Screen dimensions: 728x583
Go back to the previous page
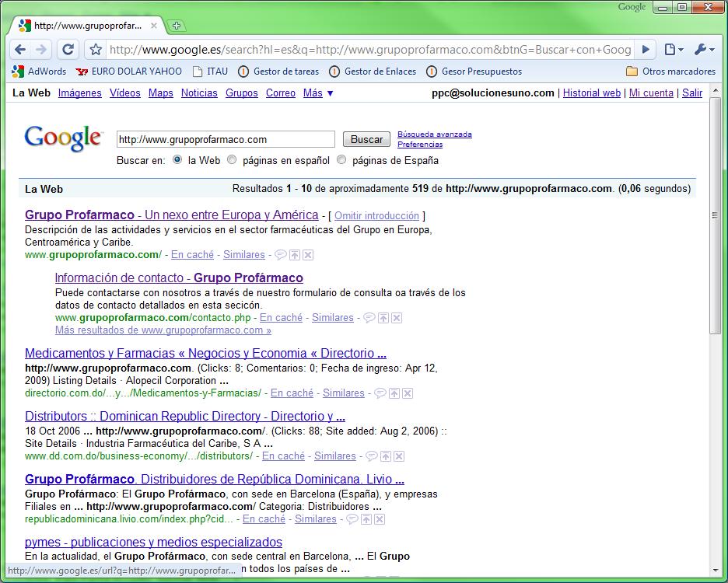[20, 49]
